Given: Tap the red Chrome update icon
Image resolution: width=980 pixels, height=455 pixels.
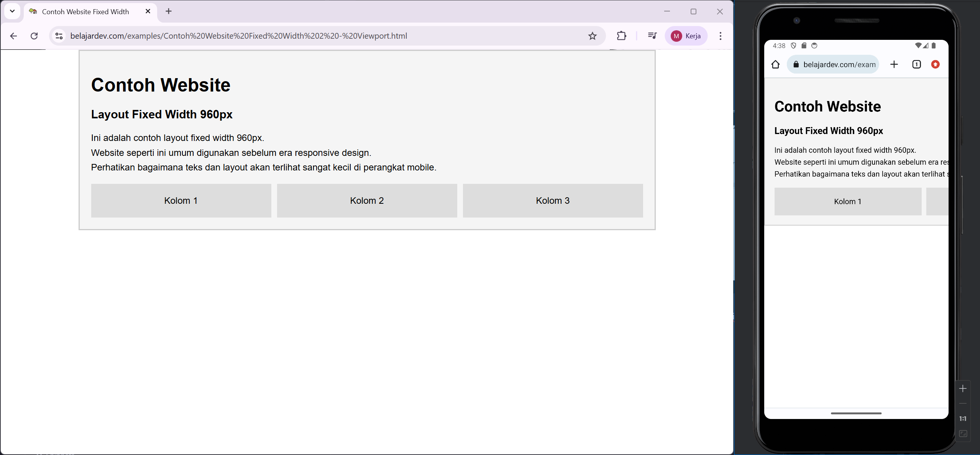Looking at the screenshot, I should point(935,64).
